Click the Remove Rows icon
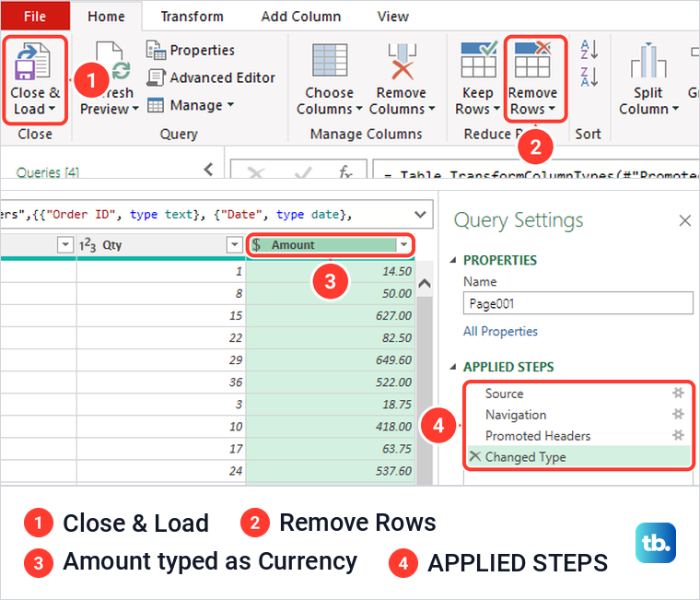The height and width of the screenshot is (600, 700). (532, 59)
